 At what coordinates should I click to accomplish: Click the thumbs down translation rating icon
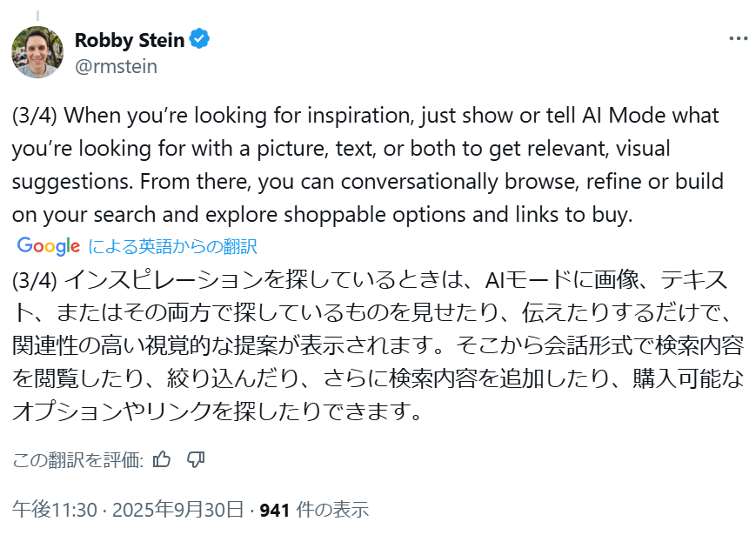[196, 459]
